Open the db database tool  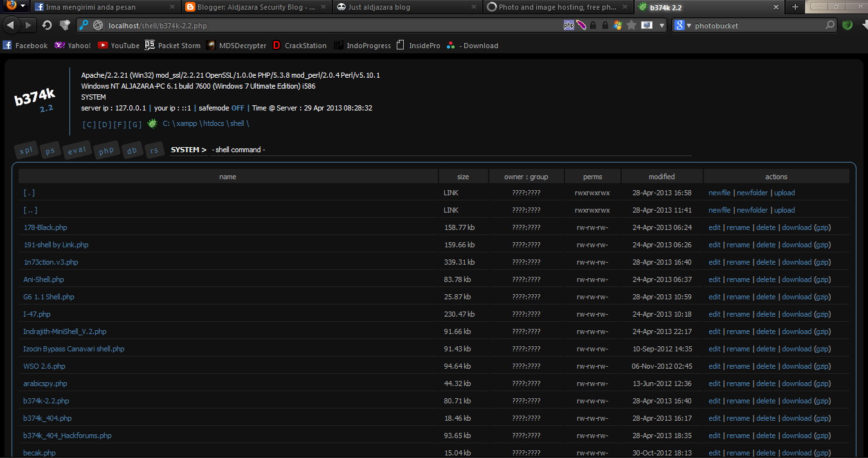click(132, 150)
